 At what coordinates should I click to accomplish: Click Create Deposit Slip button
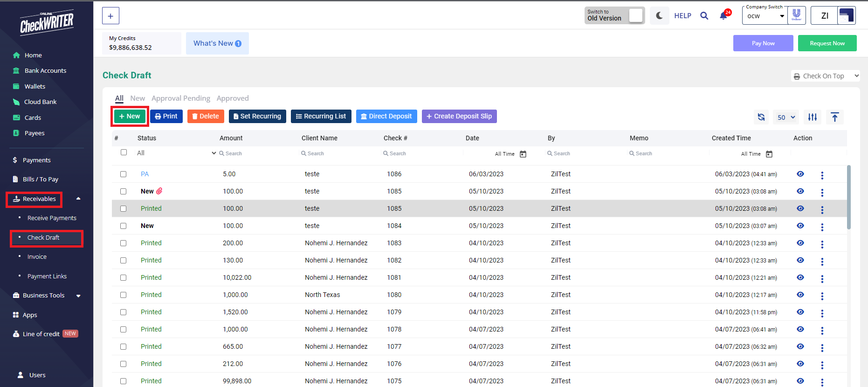pos(459,116)
